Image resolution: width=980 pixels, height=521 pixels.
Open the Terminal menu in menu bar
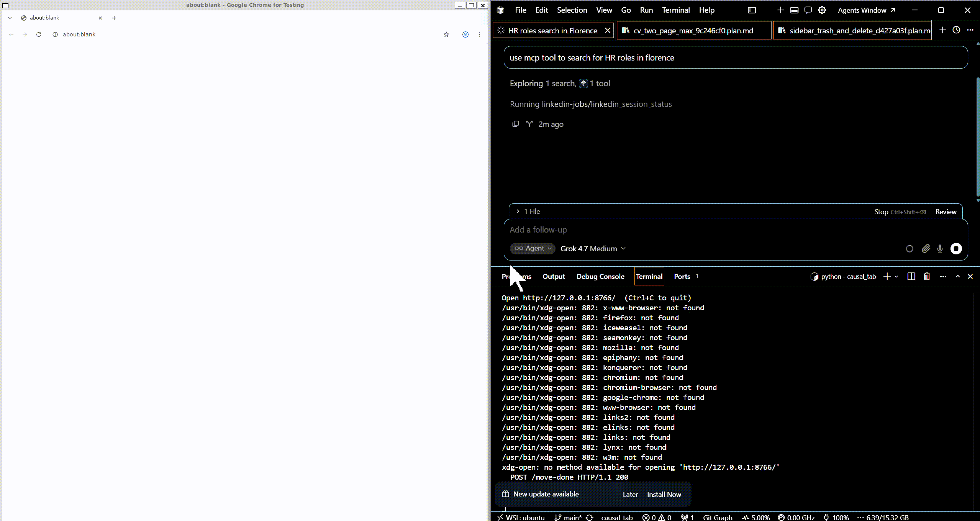pyautogui.click(x=676, y=10)
